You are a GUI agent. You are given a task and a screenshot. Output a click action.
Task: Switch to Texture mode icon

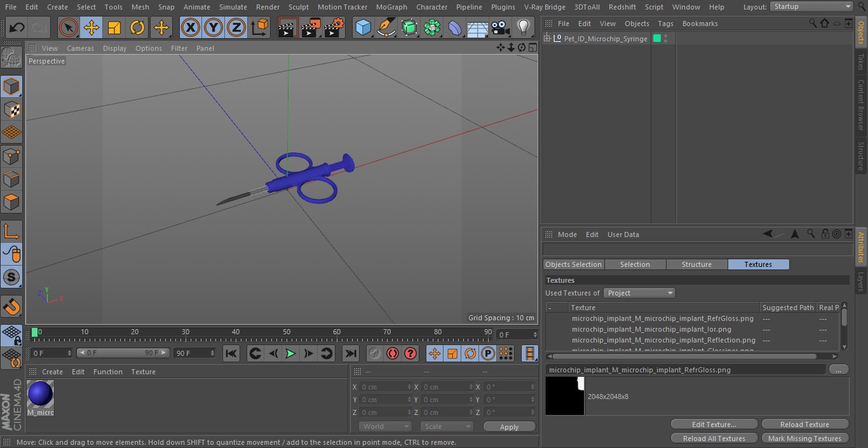(11, 109)
